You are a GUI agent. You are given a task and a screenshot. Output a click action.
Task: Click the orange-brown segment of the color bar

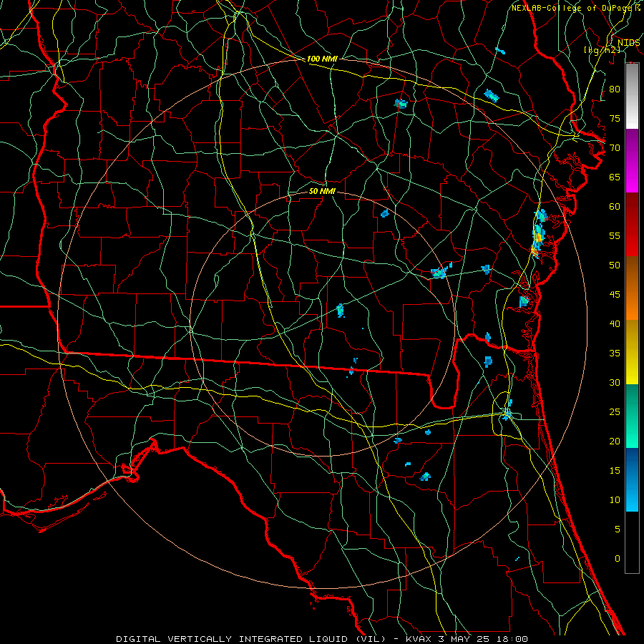pyautogui.click(x=632, y=288)
